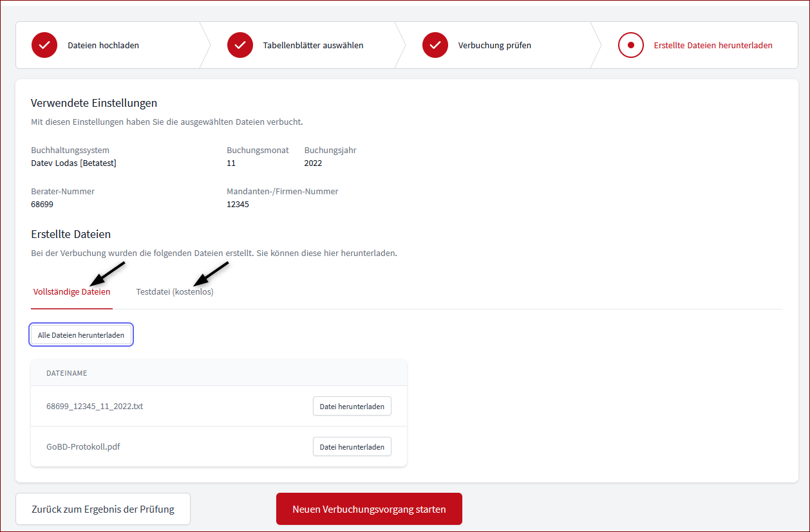The height and width of the screenshot is (532, 810).
Task: Open the Tabellenblätter auswählen step label
Action: click(x=313, y=46)
